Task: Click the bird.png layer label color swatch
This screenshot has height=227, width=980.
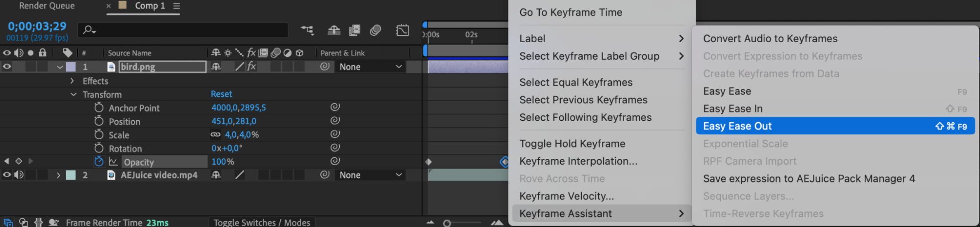Action: click(71, 67)
